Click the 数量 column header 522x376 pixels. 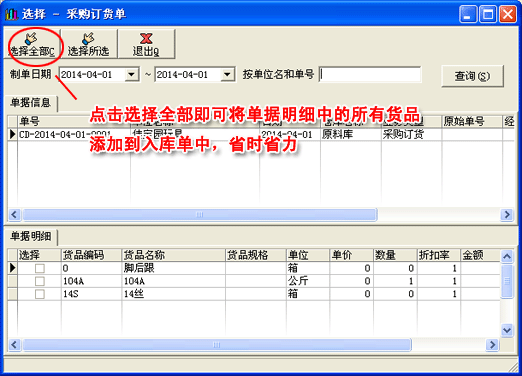click(x=395, y=255)
